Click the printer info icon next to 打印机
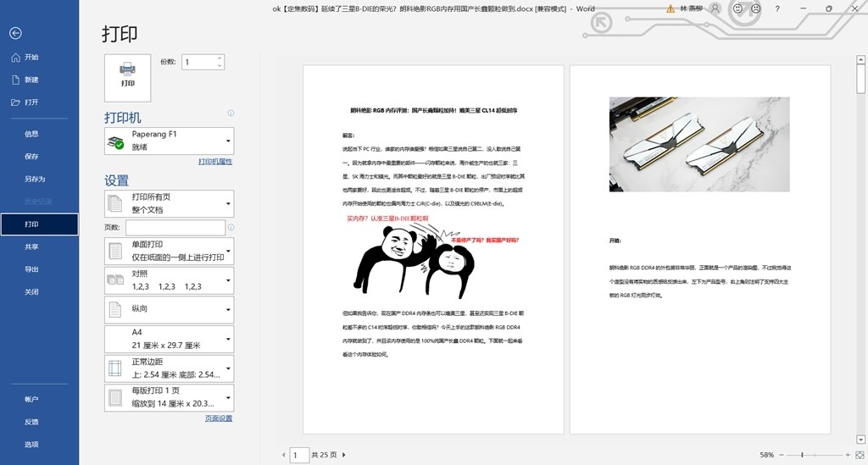The width and height of the screenshot is (868, 465). click(231, 113)
